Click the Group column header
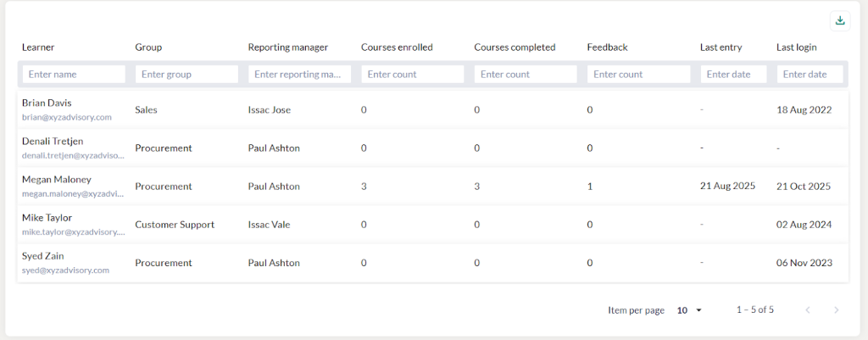Viewport: 868px width, 340px height. [x=148, y=47]
